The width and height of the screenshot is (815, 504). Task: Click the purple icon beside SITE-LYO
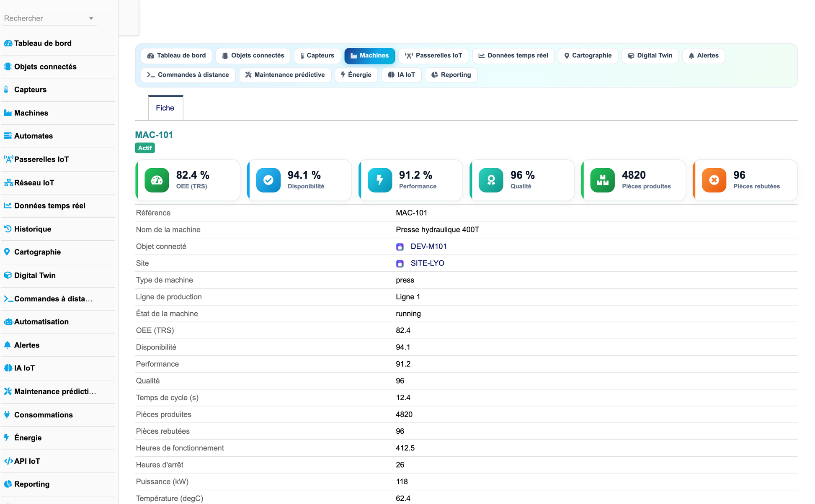(x=400, y=264)
